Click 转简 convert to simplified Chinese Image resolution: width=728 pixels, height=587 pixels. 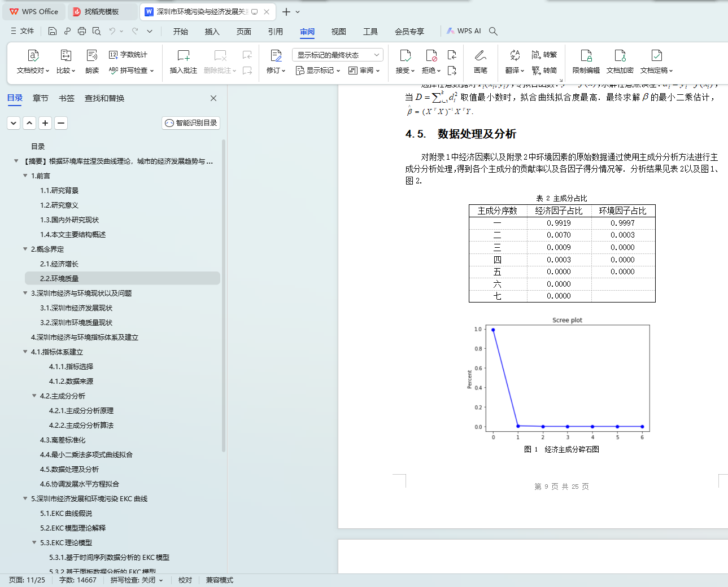click(x=544, y=71)
